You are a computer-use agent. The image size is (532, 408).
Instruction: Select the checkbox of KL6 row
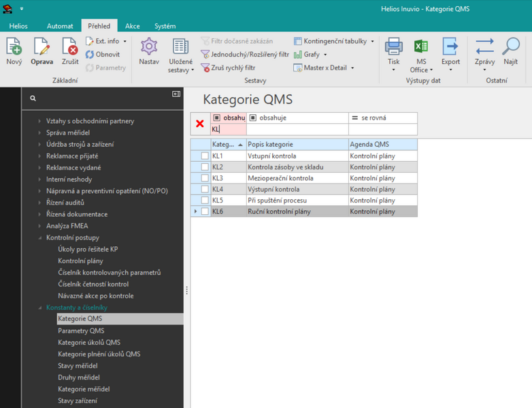click(x=205, y=211)
